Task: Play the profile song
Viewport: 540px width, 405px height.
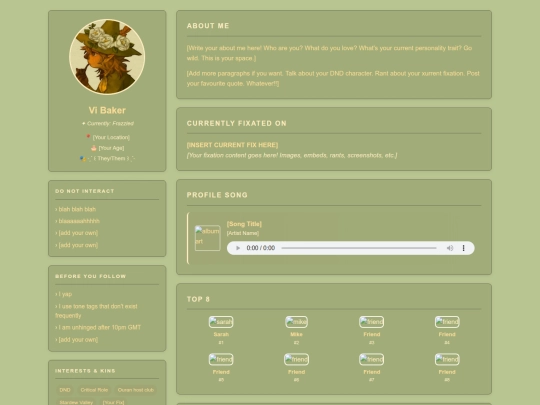Action: (x=238, y=248)
